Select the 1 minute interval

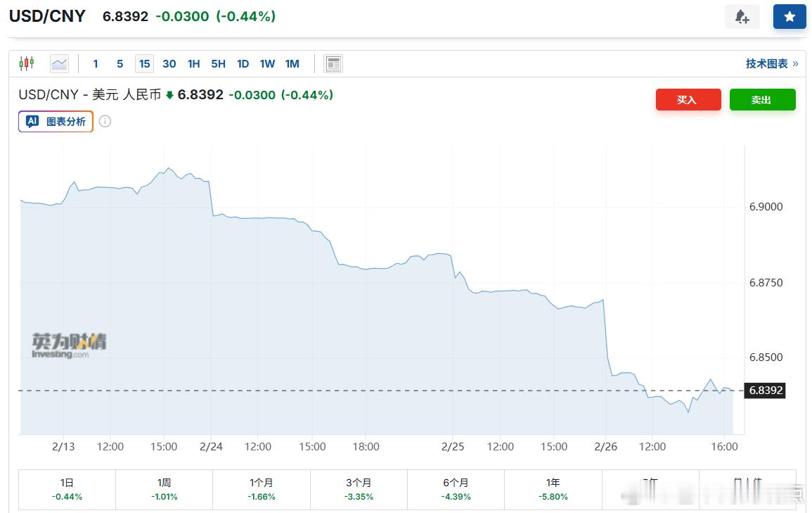tap(96, 64)
